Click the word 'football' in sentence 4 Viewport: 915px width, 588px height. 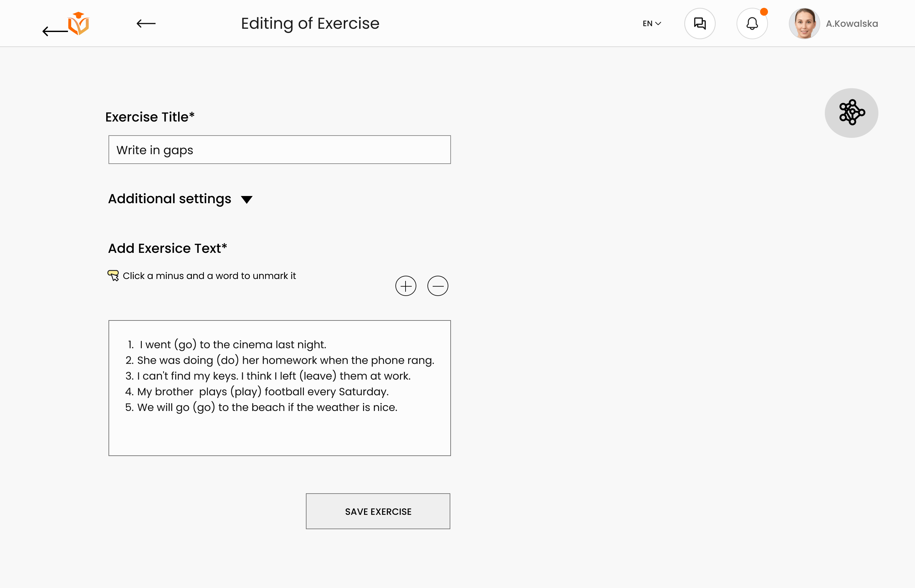[285, 391]
